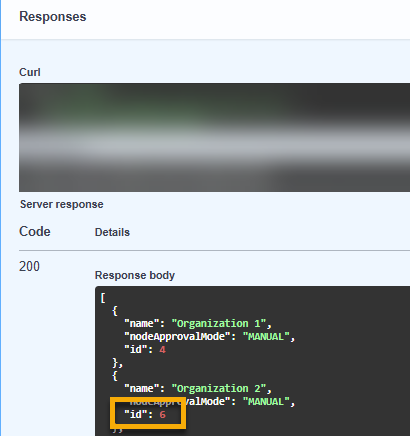
Task: Click the opening bracket of response array
Action: click(x=103, y=298)
